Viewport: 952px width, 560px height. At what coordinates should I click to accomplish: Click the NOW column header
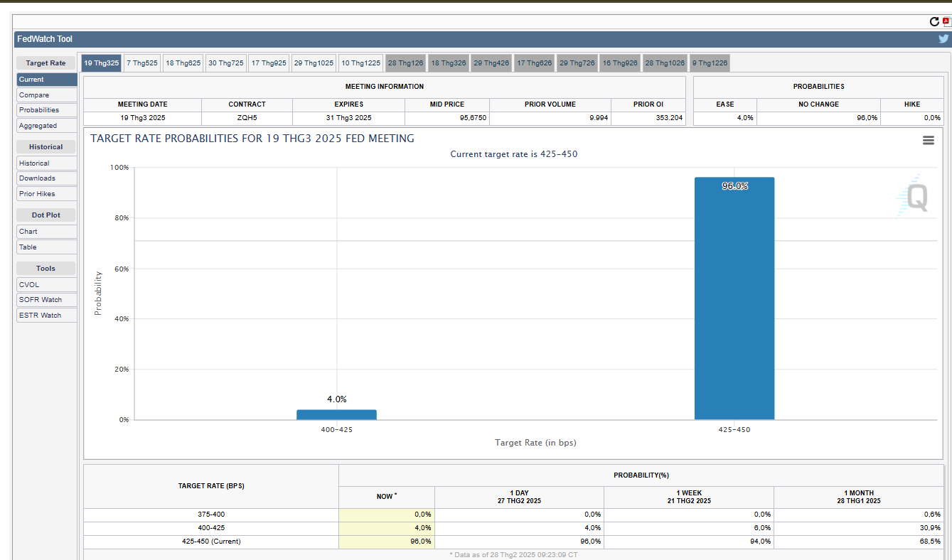coord(387,497)
